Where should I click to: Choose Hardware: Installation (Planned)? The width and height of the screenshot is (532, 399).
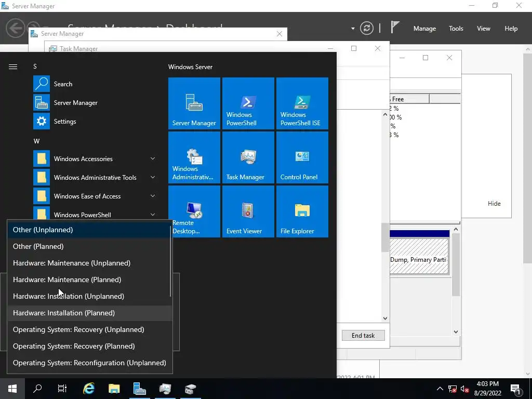pos(89,313)
